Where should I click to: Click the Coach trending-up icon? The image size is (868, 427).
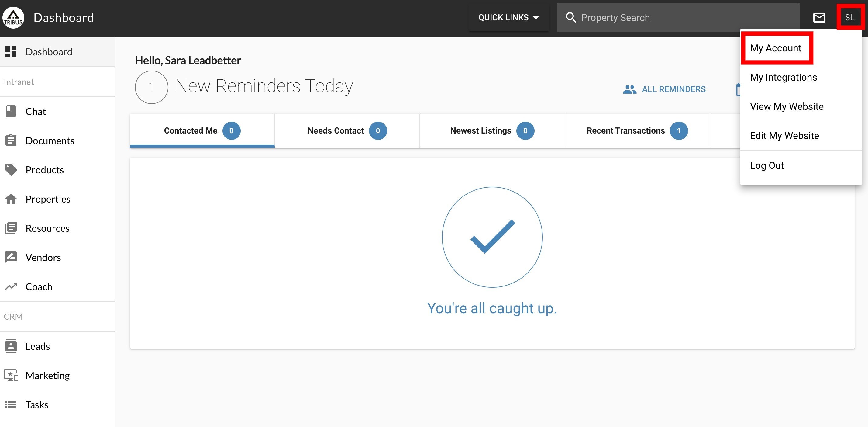click(x=11, y=286)
